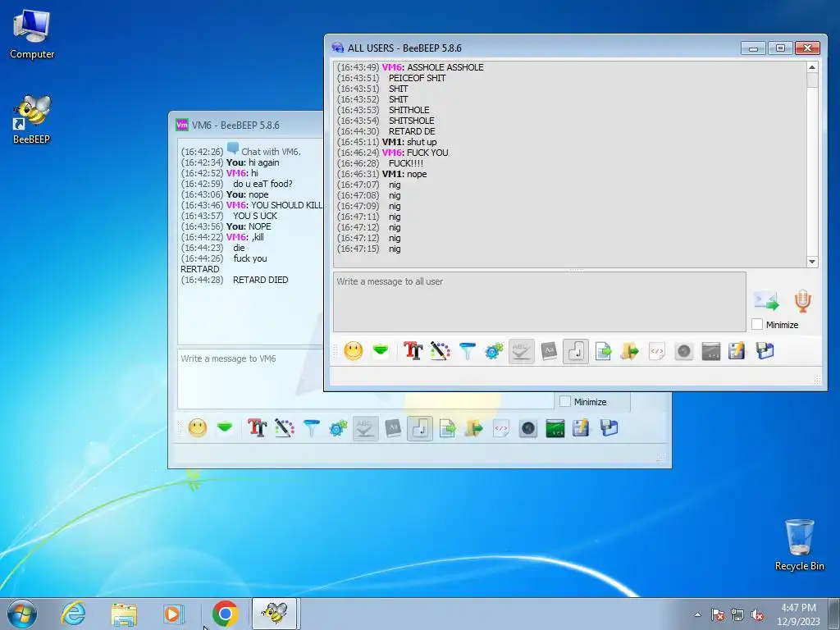Select Computer desktop icon

click(32, 34)
